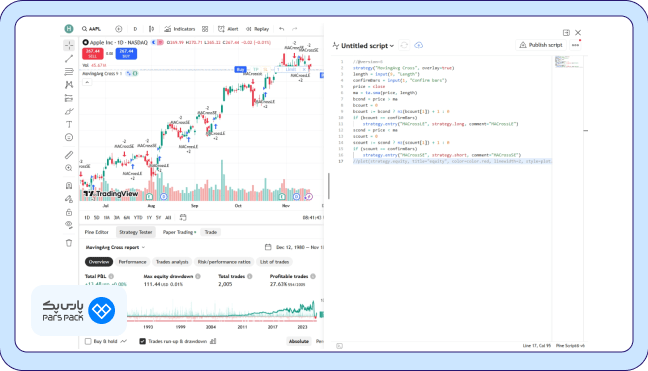Show info for Profitable trades
Image resolution: width=648 pixels, height=371 pixels.
(x=313, y=276)
